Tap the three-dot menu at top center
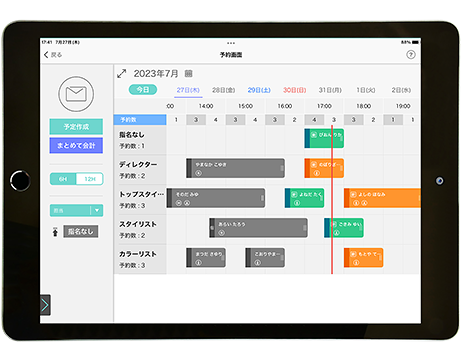462x360 pixels. click(231, 43)
